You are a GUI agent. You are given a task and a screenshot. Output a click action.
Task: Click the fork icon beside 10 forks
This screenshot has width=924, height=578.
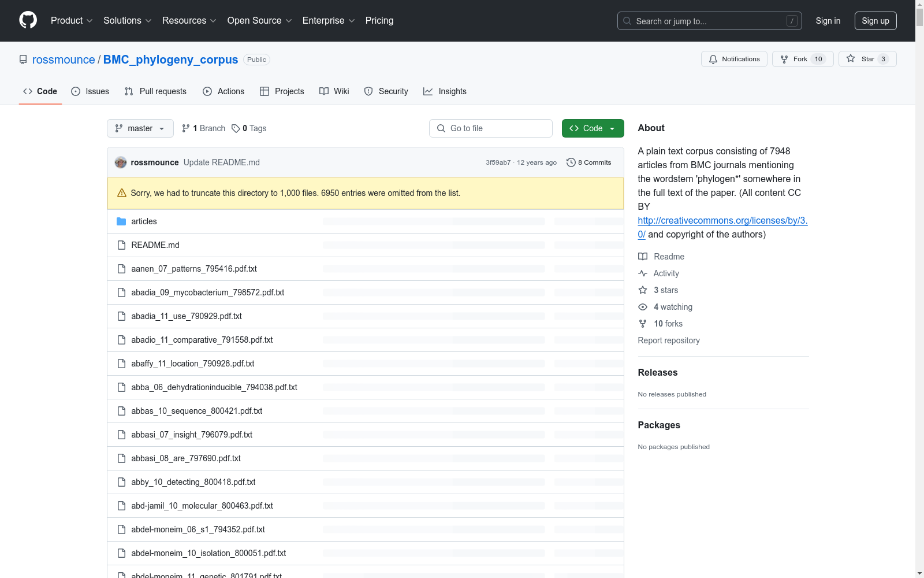click(643, 324)
